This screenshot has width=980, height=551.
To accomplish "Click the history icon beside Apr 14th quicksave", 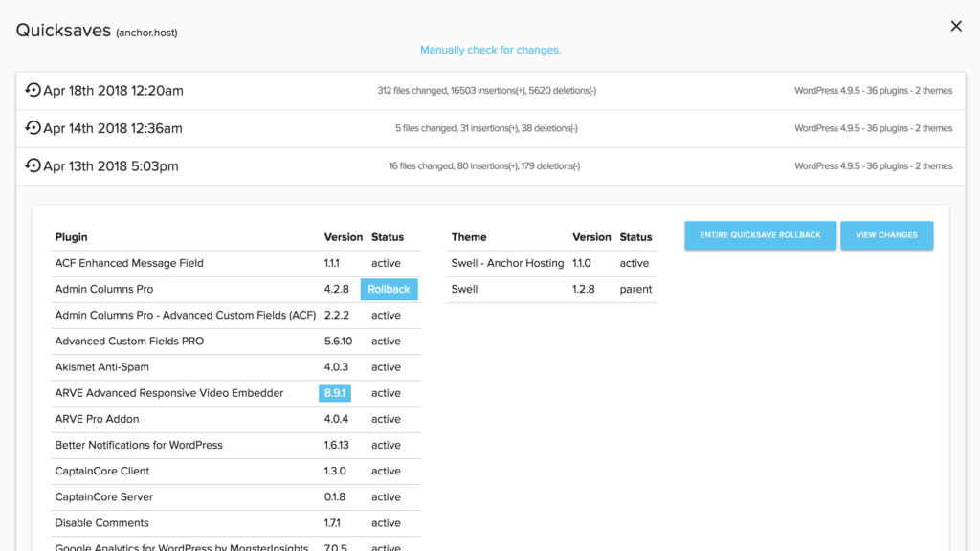I will [33, 128].
